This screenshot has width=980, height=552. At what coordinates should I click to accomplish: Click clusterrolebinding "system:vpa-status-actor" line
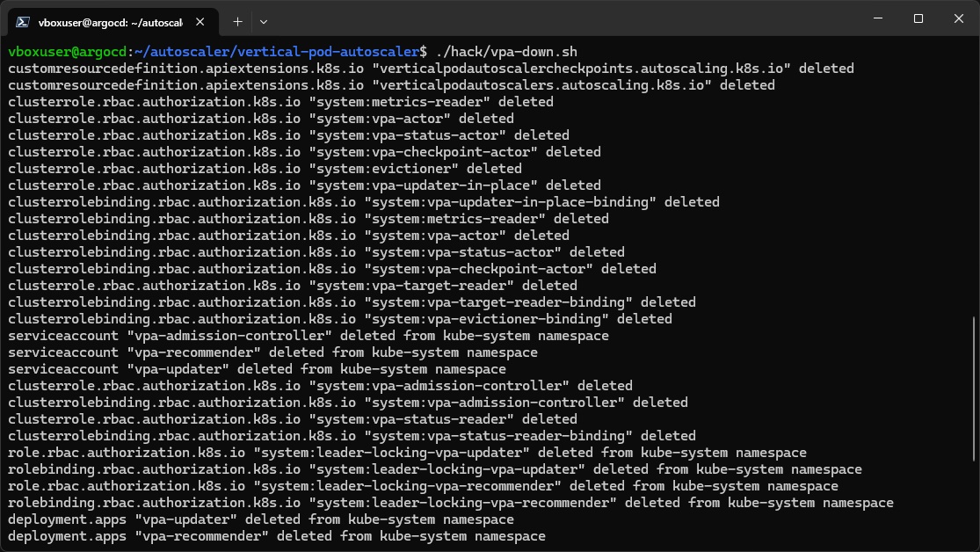[x=316, y=252]
